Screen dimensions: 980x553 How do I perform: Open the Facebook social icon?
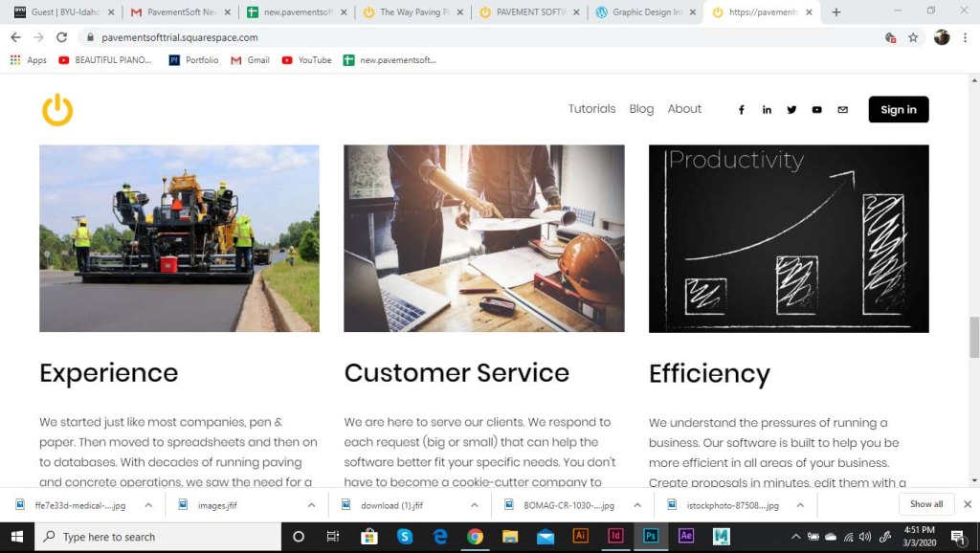[x=741, y=110]
